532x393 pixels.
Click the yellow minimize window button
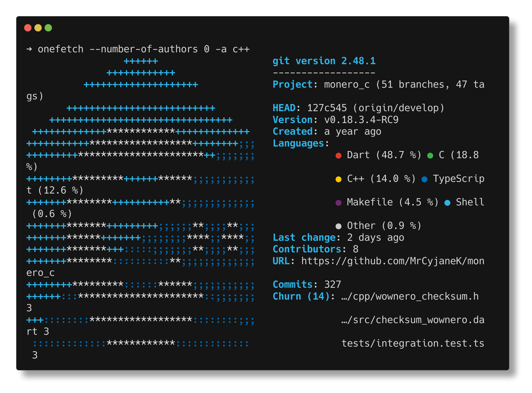pyautogui.click(x=38, y=28)
